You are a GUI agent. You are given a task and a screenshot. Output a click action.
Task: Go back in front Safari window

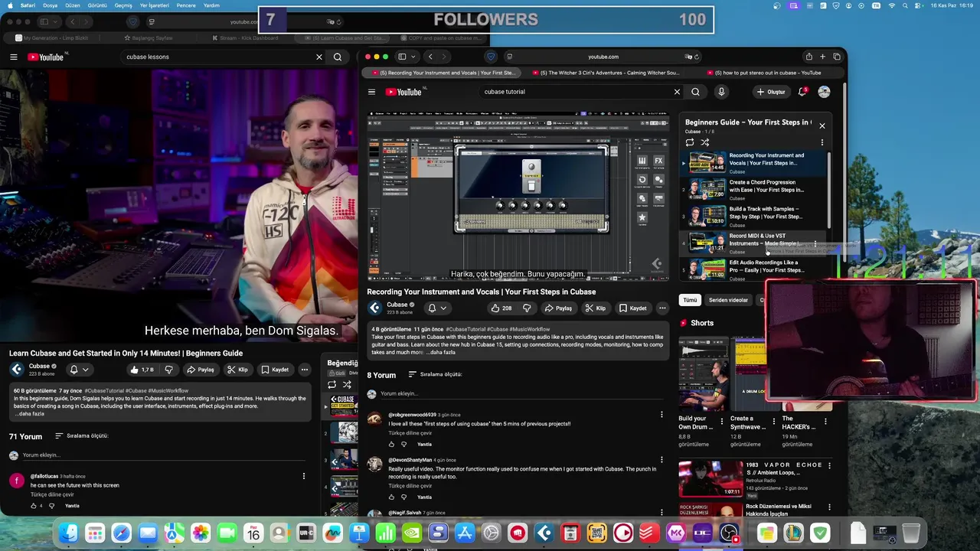tap(430, 57)
